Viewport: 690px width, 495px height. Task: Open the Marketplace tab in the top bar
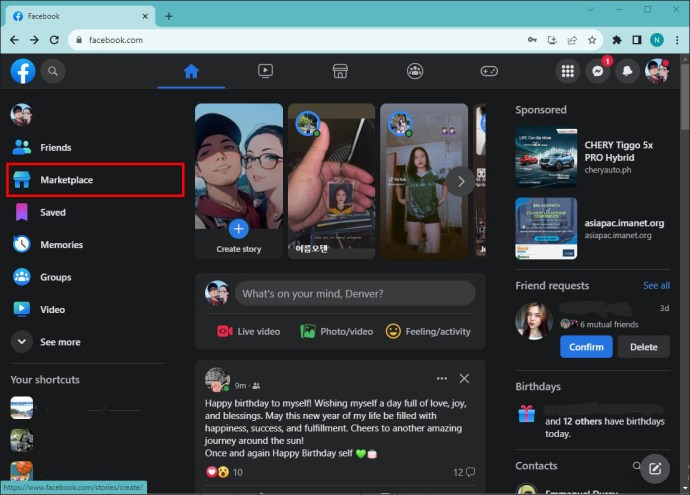(340, 71)
